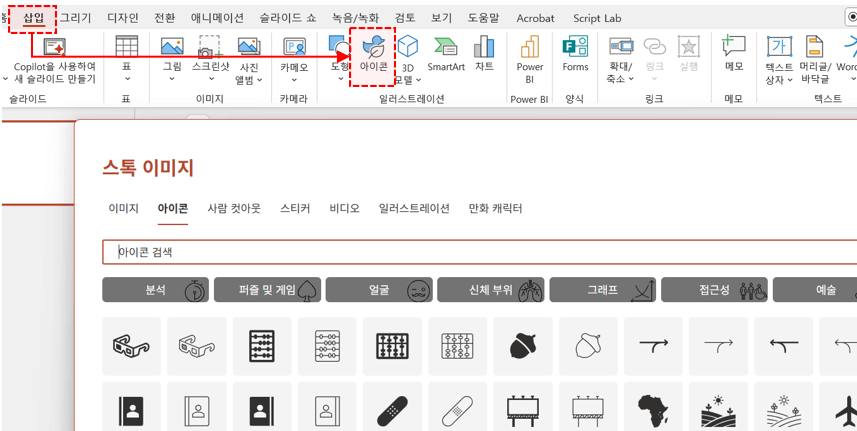Open the 검토 ribbon tab
The width and height of the screenshot is (857, 431).
click(405, 18)
